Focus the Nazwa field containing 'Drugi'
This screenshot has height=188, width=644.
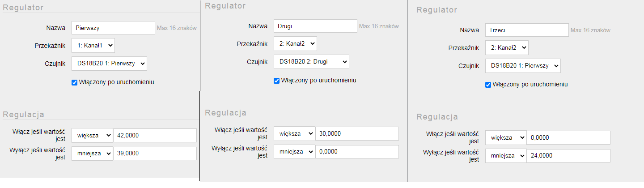click(315, 26)
